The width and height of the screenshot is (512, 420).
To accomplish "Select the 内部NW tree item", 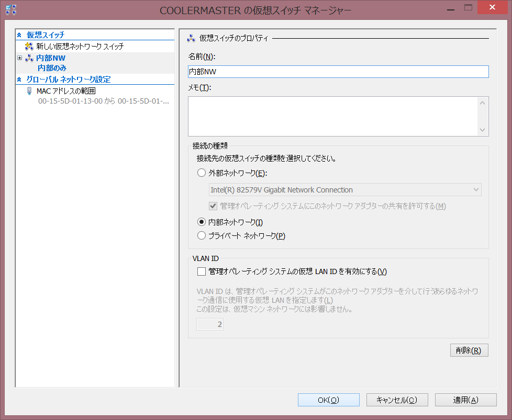I will (51, 58).
